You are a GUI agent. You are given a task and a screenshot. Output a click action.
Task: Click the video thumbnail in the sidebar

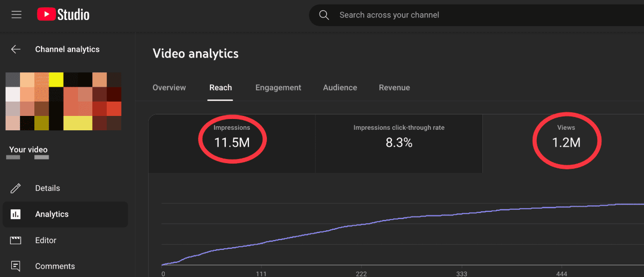[63, 101]
